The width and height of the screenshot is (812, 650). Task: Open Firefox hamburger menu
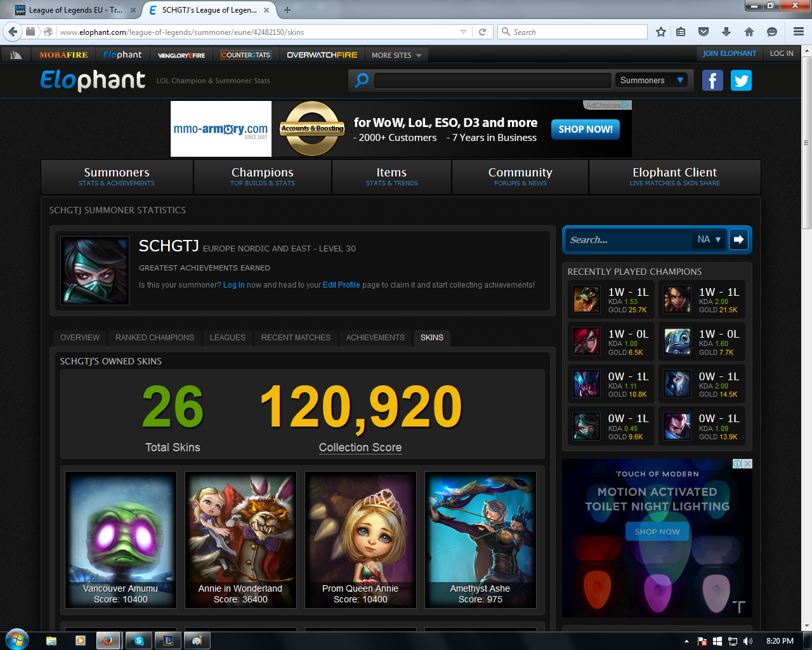click(x=799, y=32)
